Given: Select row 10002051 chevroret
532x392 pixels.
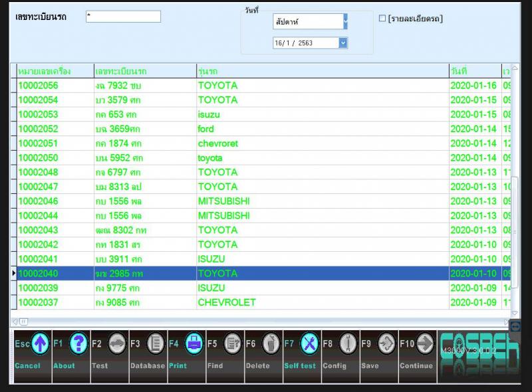Looking at the screenshot, I should 263,144.
